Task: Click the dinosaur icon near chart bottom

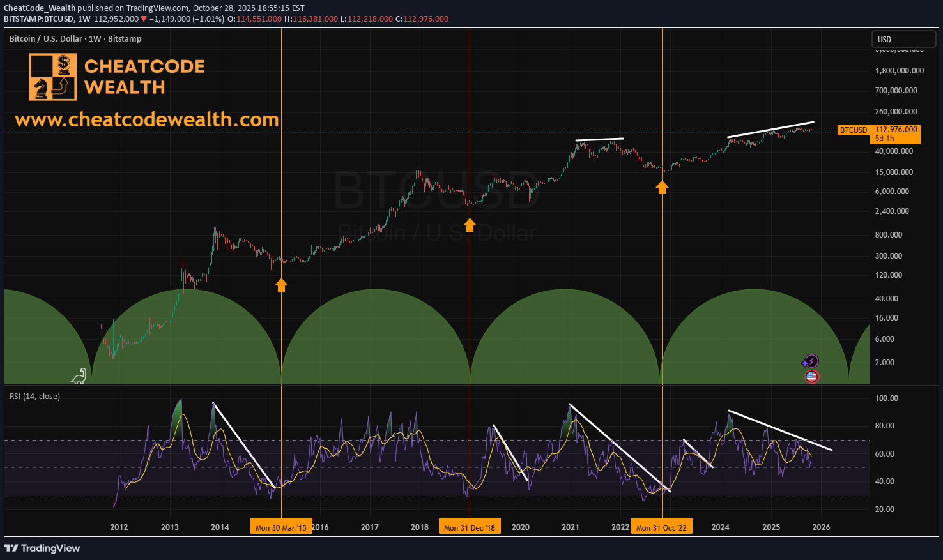Action: 78,377
